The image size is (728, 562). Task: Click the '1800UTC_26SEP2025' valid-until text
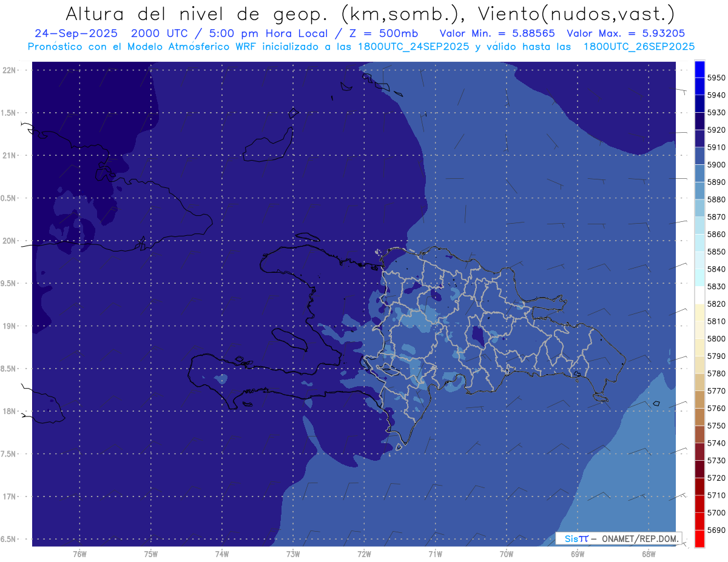pyautogui.click(x=639, y=47)
